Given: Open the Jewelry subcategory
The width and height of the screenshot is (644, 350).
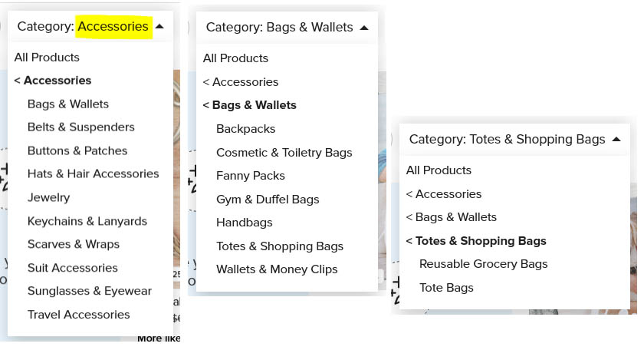Looking at the screenshot, I should pos(48,197).
